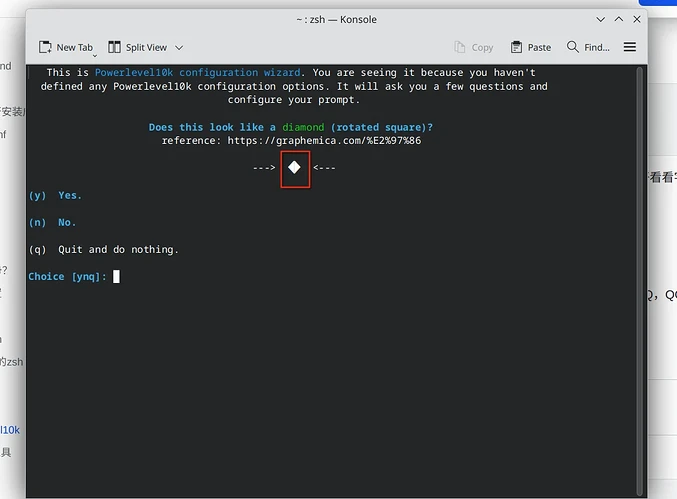Image resolution: width=677 pixels, height=499 pixels.
Task: Click the greyed-out Copy toolbar button
Action: click(x=473, y=47)
